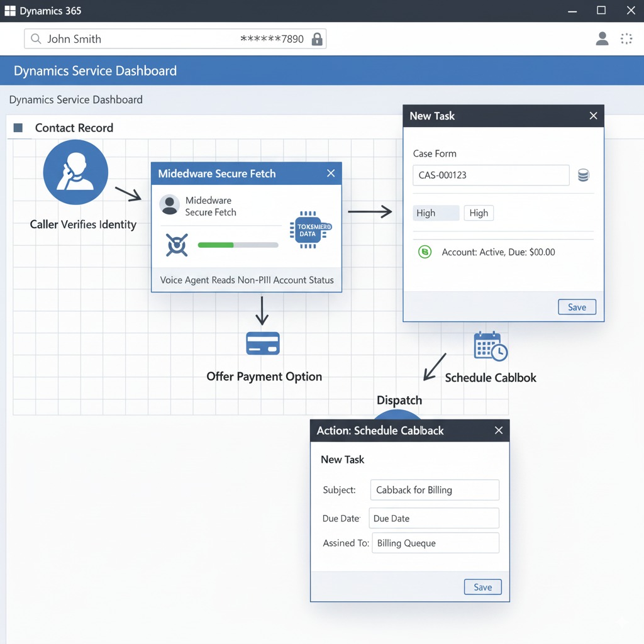Select the shaded High priority option
This screenshot has width=644, height=644.
point(436,213)
